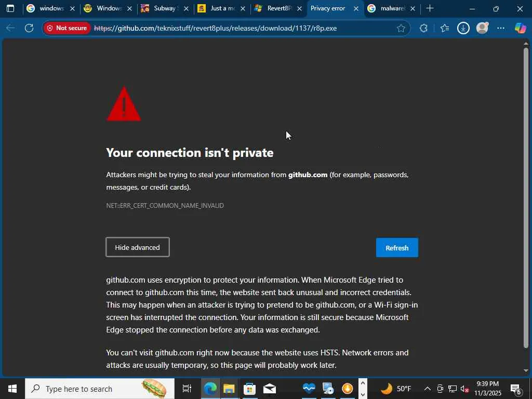
Task: Switch to the 'Windows' emoji-icon tab
Action: 103,8
